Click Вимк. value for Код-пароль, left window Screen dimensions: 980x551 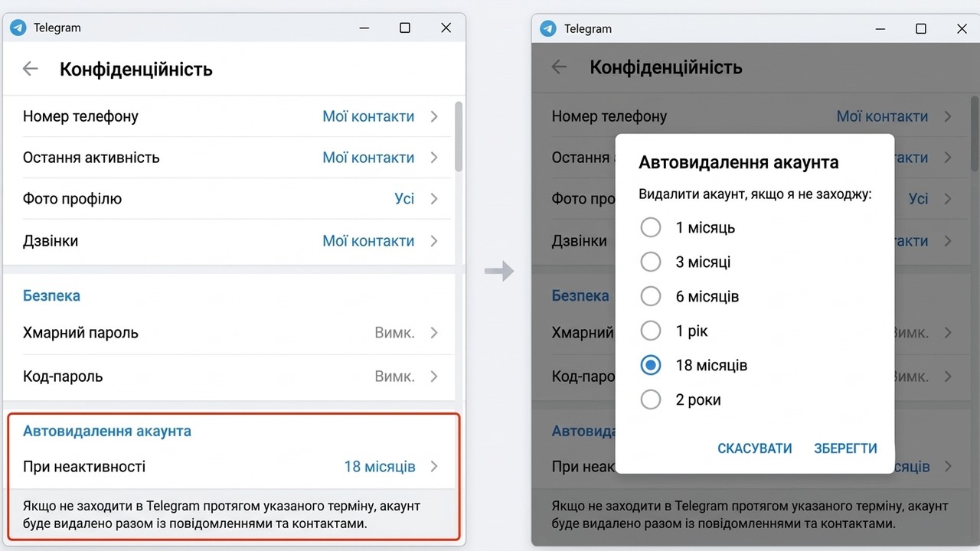tap(394, 377)
